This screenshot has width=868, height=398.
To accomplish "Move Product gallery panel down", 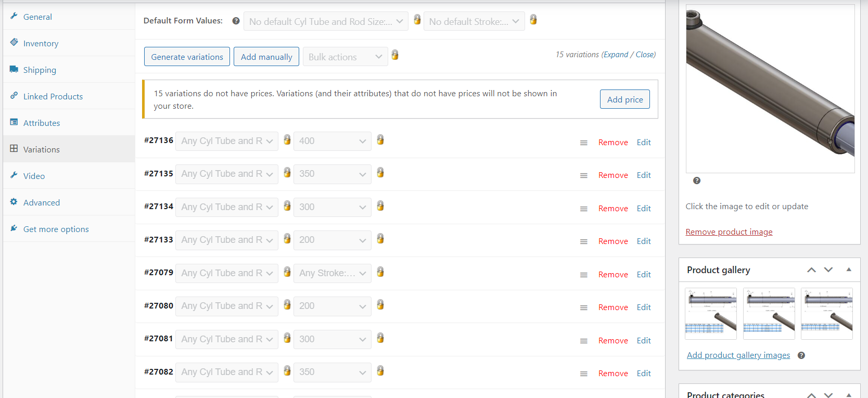I will point(828,269).
